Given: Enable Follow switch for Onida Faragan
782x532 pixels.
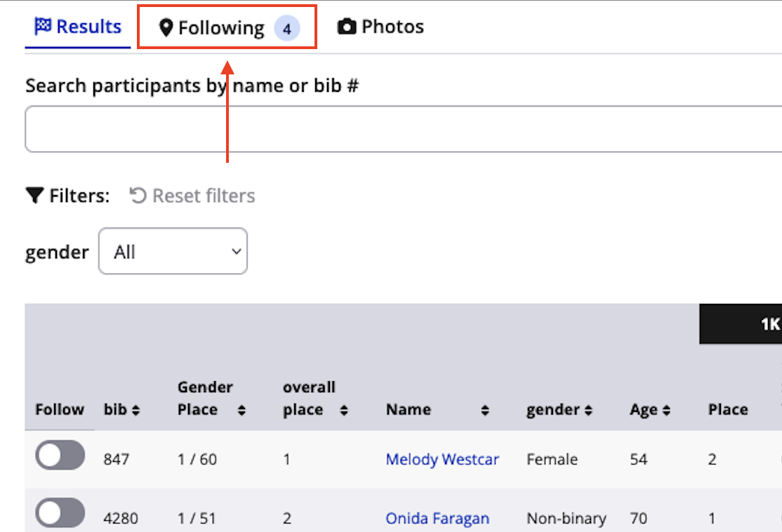Looking at the screenshot, I should (x=60, y=513).
